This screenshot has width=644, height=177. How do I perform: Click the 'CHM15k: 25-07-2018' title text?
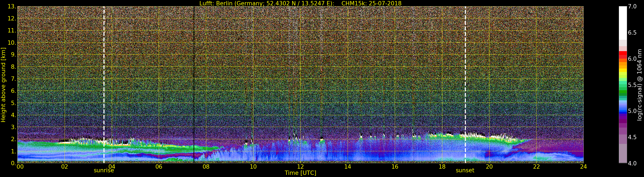coord(371,3)
